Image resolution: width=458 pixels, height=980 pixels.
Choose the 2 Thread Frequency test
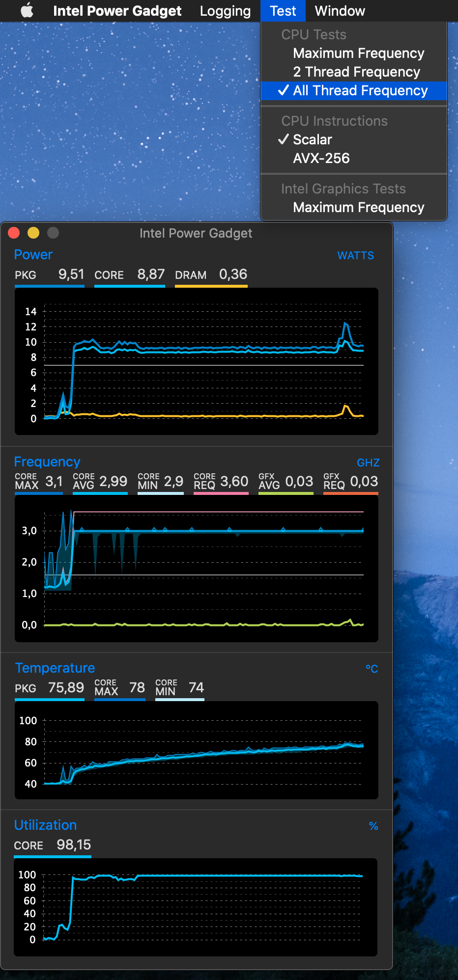coord(354,72)
